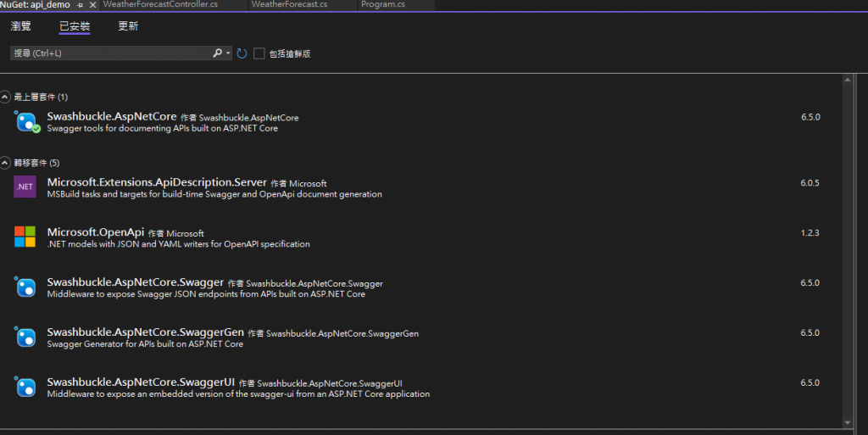Click the scrollbar up arrow

[x=848, y=80]
